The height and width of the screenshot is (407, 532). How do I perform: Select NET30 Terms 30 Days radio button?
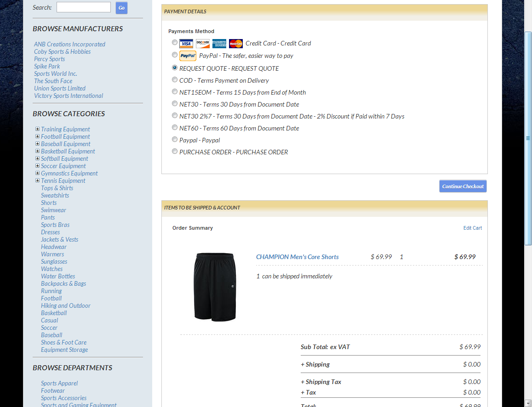(174, 103)
